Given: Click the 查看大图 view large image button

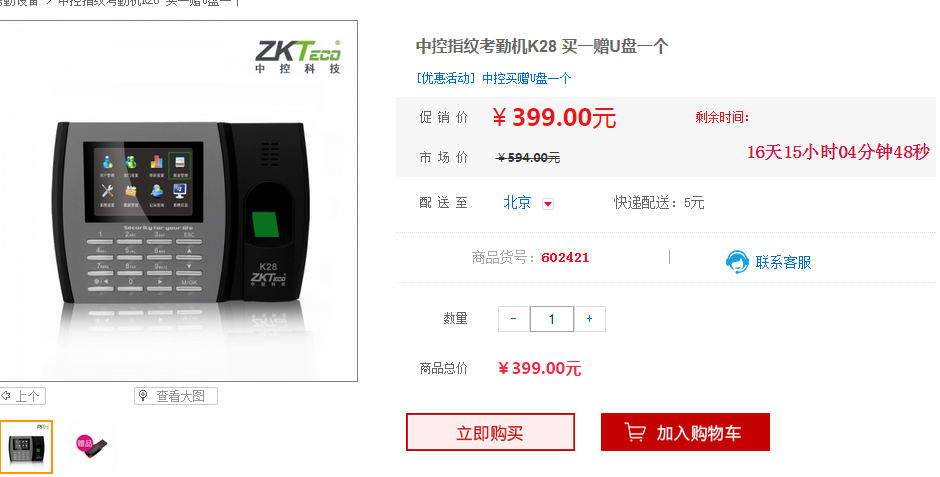Looking at the screenshot, I should click(176, 396).
